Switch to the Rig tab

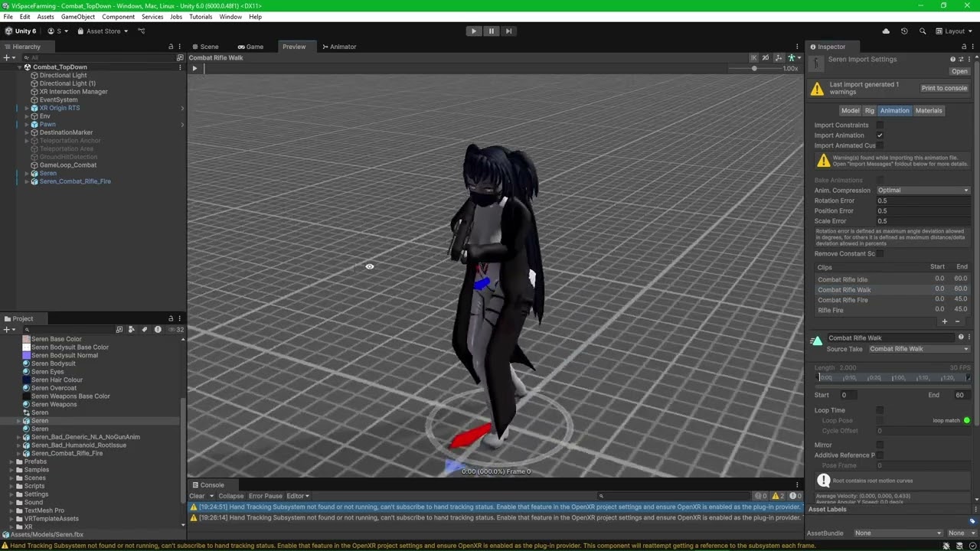(x=870, y=111)
